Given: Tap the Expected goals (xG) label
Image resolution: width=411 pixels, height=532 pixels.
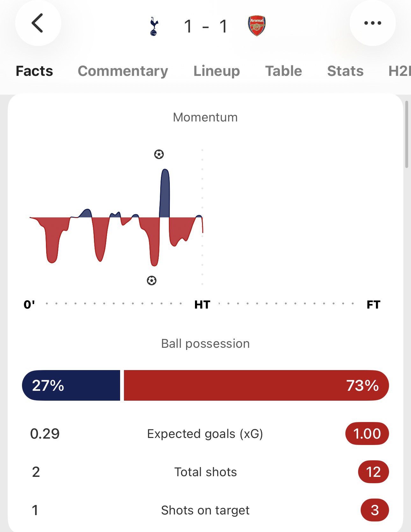Looking at the screenshot, I should coord(205,434).
